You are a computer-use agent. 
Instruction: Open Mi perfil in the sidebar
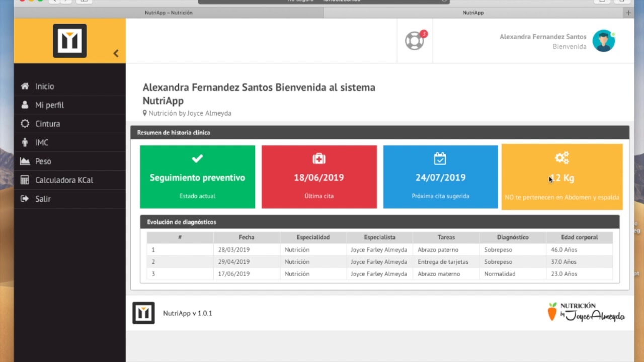[x=70, y=105]
